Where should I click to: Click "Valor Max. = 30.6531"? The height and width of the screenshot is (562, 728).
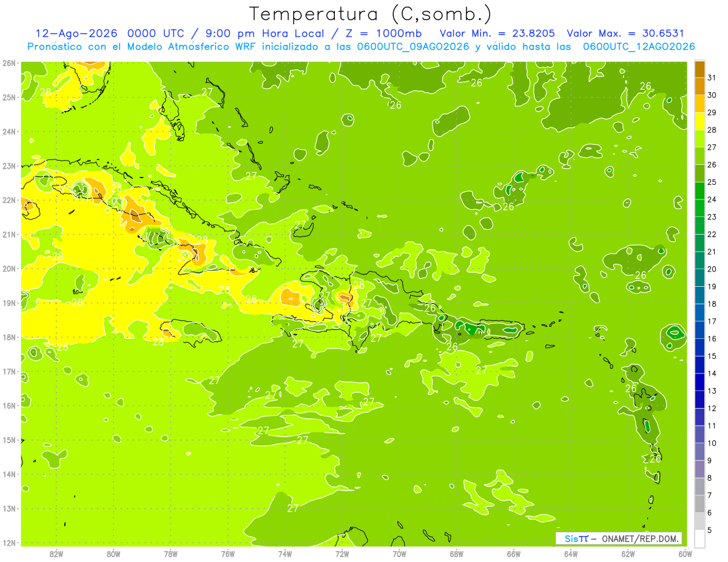tap(625, 33)
